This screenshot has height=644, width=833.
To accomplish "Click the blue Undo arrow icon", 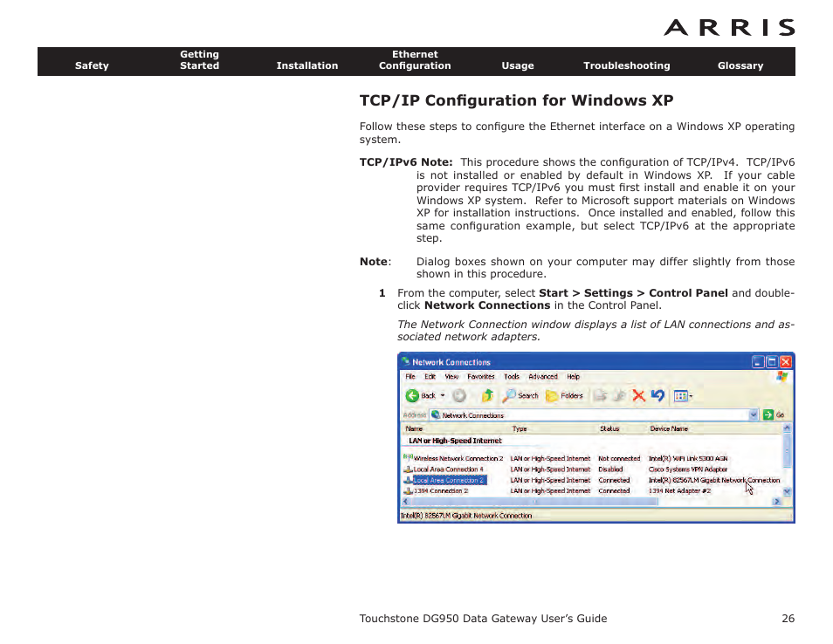I will (x=657, y=395).
